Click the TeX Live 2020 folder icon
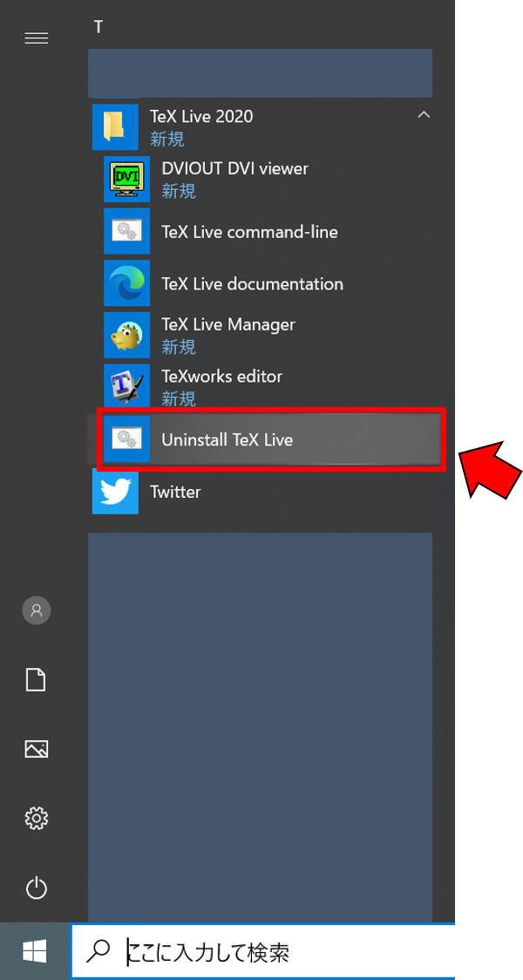This screenshot has width=523, height=980. coord(116,127)
